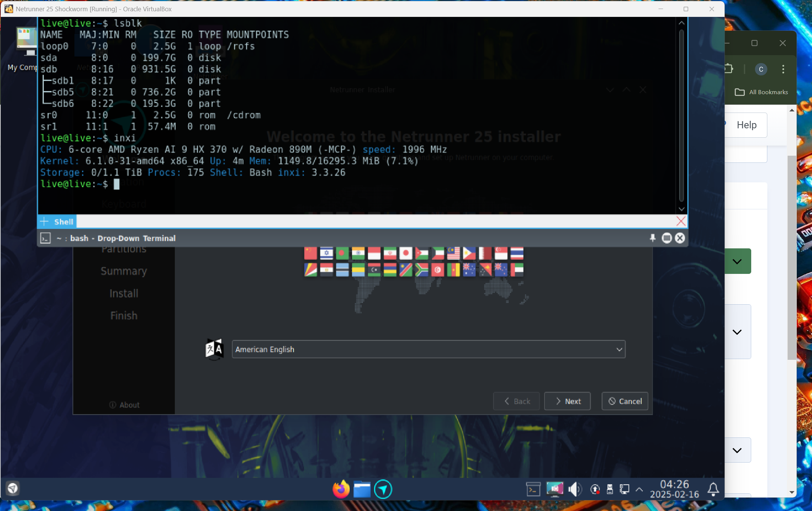Click the notifications bell icon
812x511 pixels.
pos(713,489)
